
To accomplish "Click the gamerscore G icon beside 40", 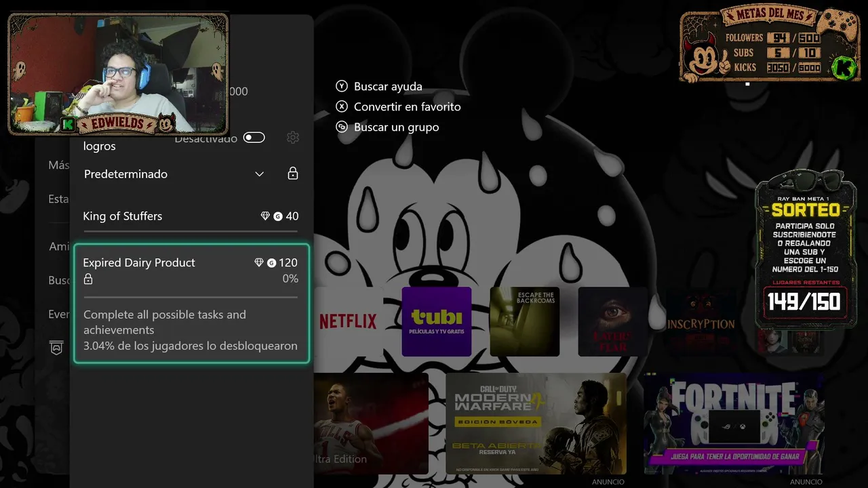I will [278, 216].
